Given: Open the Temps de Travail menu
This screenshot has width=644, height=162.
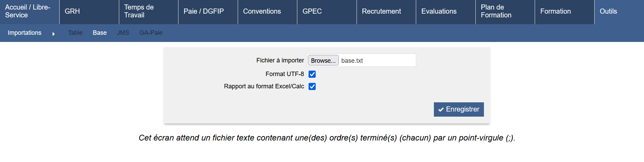Looking at the screenshot, I should pos(139,11).
